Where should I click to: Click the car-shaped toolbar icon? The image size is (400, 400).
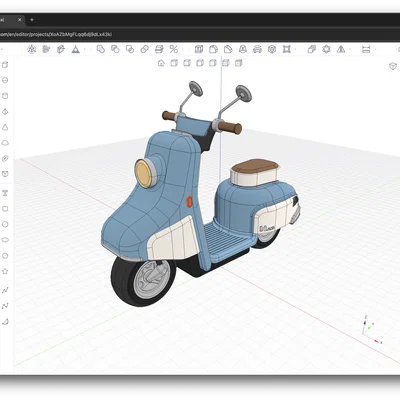[x=257, y=49]
